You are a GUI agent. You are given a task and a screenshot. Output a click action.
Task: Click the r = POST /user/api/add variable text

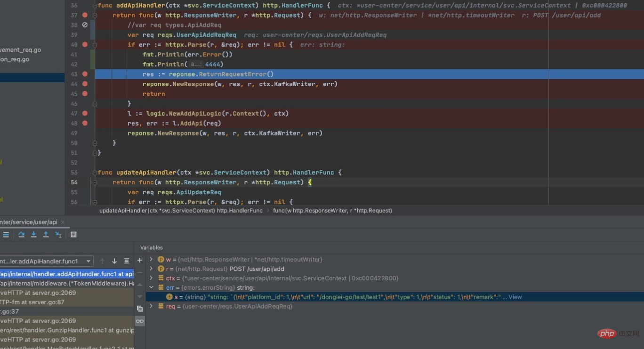pos(225,269)
